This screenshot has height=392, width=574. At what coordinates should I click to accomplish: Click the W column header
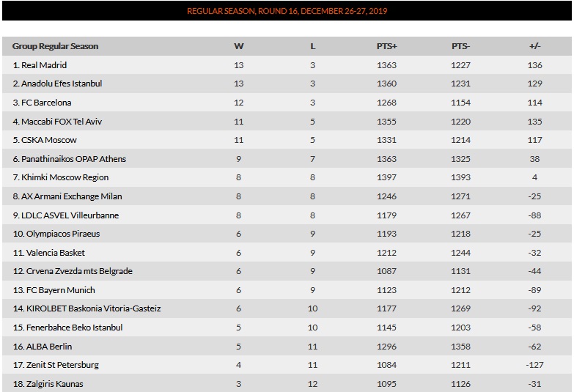click(x=239, y=46)
